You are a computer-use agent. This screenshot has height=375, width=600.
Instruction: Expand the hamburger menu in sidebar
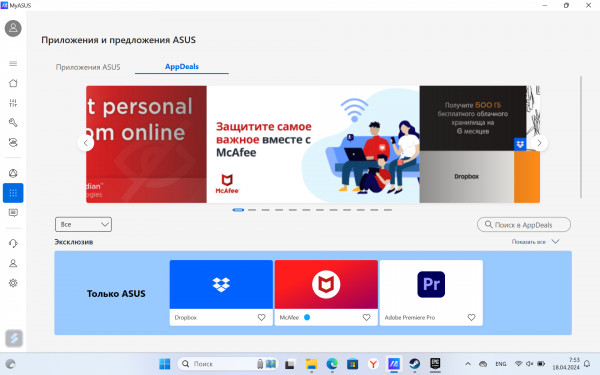(13, 64)
